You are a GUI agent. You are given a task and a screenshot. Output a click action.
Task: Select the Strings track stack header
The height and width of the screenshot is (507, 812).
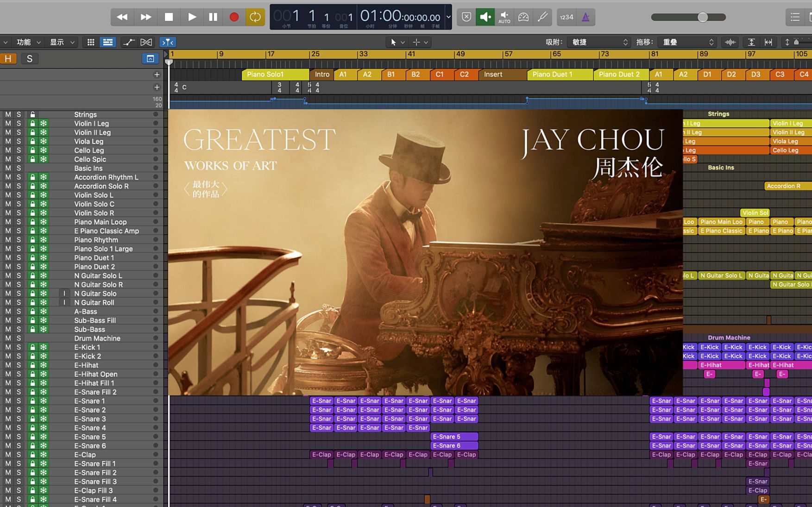[x=85, y=114]
